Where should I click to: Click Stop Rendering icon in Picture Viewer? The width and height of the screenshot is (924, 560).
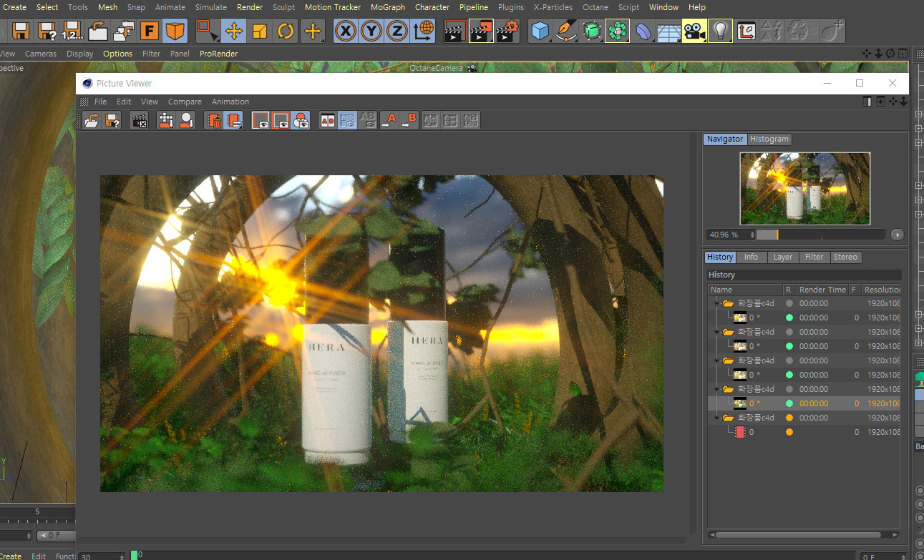(x=139, y=121)
